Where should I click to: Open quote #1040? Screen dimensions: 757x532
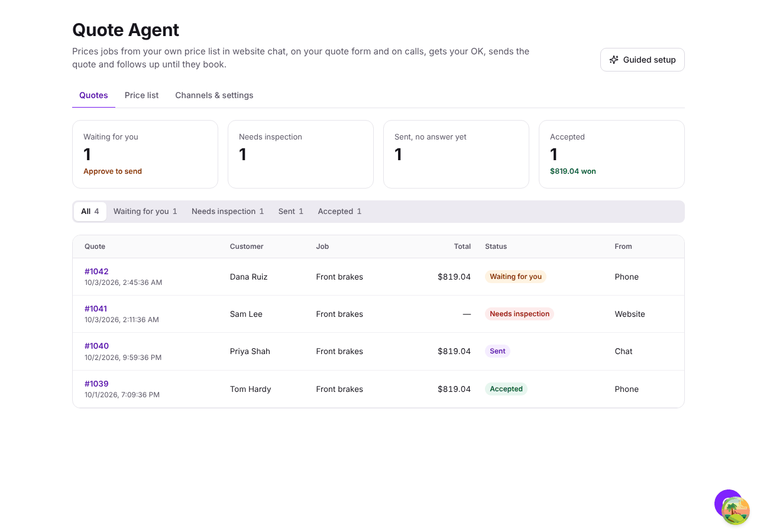(96, 346)
